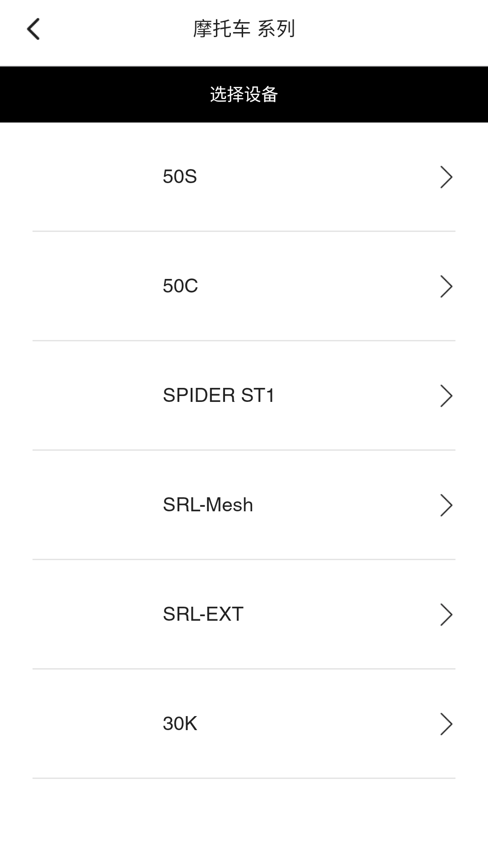Open the device whose name contains ST1
Screen dimensions: 488x868
click(x=244, y=396)
